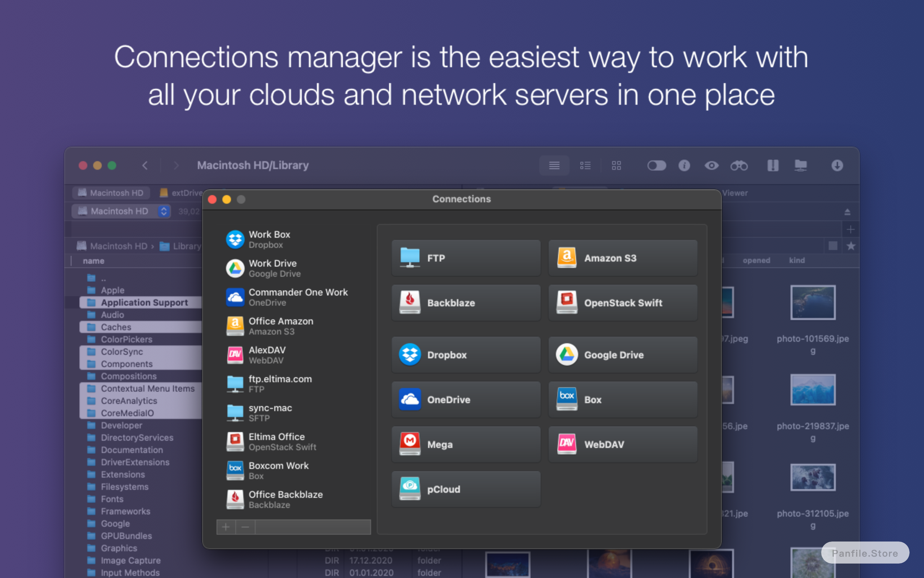This screenshot has width=924, height=578.
Task: Select the Contextual Menu Items folder
Action: point(140,388)
